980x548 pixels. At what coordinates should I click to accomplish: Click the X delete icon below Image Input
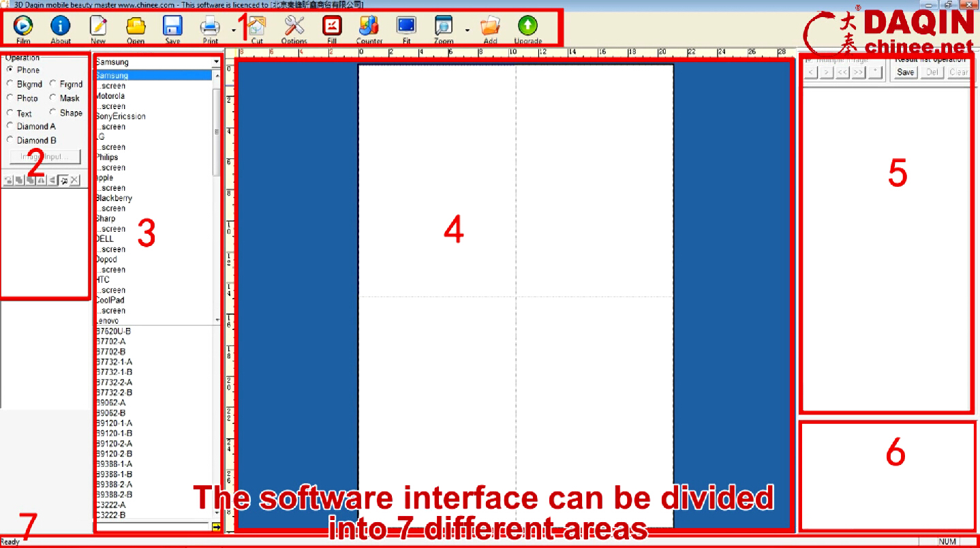click(75, 181)
